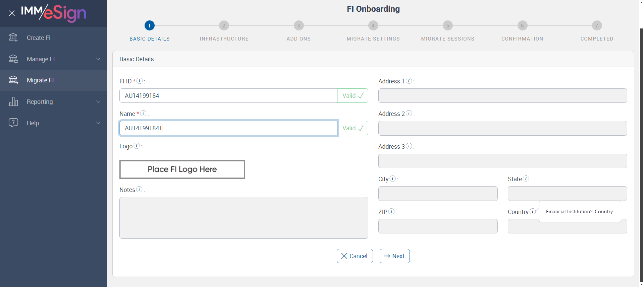Viewport: 644px width, 287px height.
Task: Close the sidebar with the X icon
Action: pos(12,13)
